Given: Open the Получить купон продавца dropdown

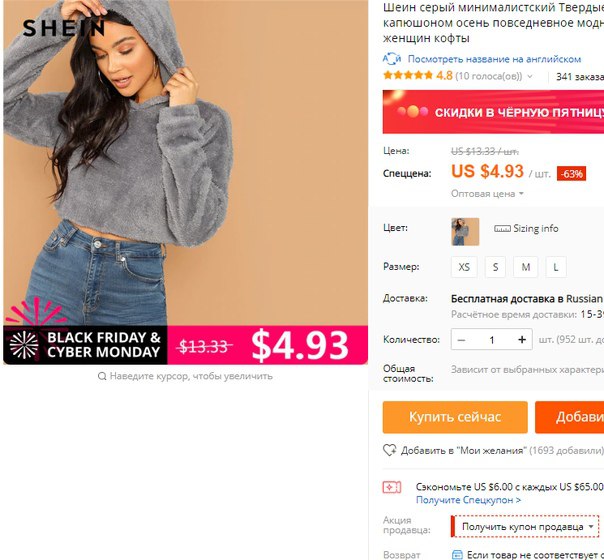Looking at the screenshot, I should point(527,526).
